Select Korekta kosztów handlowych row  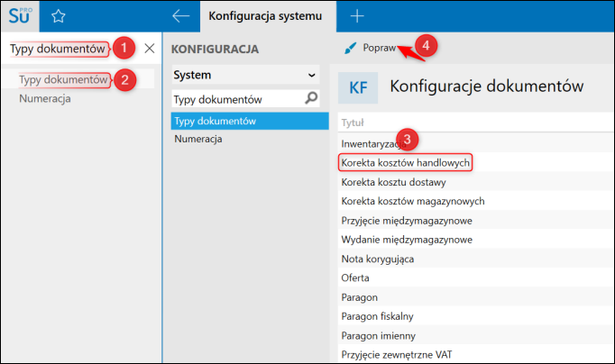point(406,162)
